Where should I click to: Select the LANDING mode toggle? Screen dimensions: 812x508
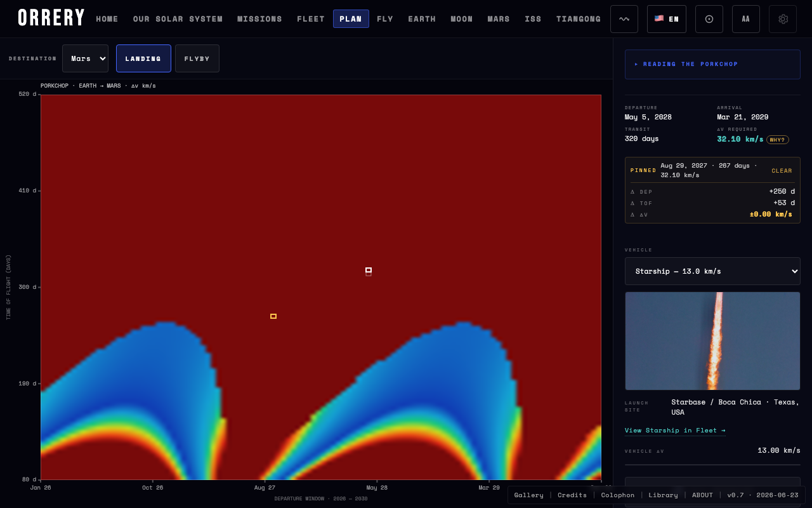(x=143, y=58)
